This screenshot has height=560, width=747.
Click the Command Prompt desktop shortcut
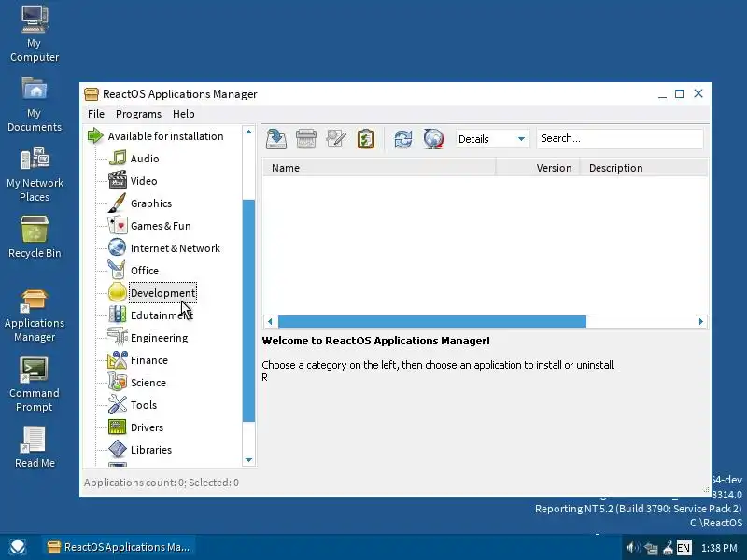(35, 384)
